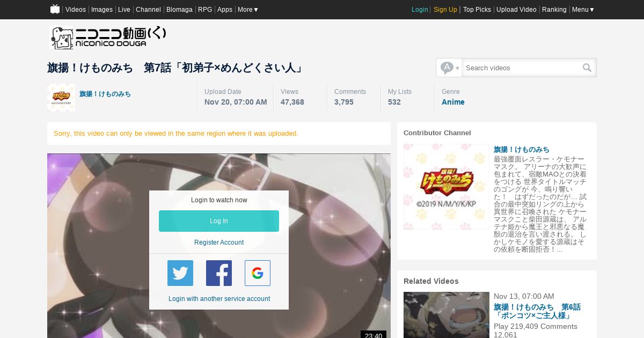The image size is (644, 338).
Task: Log in with Google icon
Action: 258,273
